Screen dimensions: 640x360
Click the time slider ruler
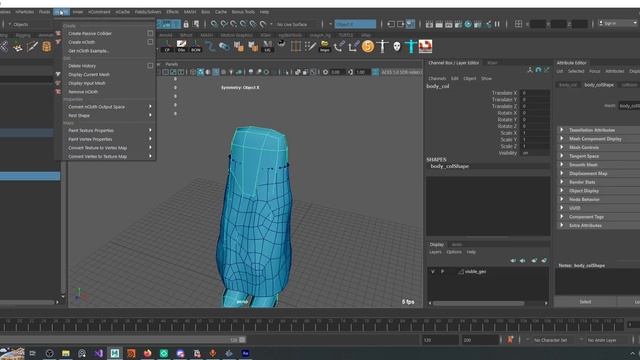312,325
